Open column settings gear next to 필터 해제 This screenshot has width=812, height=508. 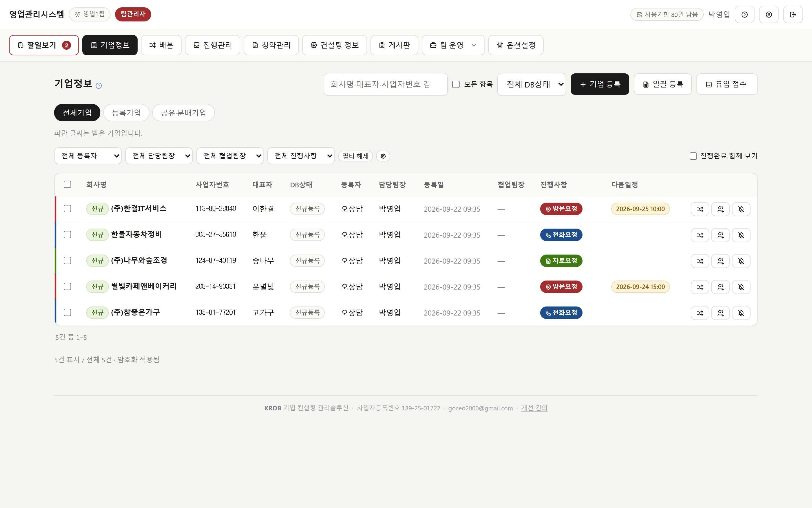click(383, 156)
